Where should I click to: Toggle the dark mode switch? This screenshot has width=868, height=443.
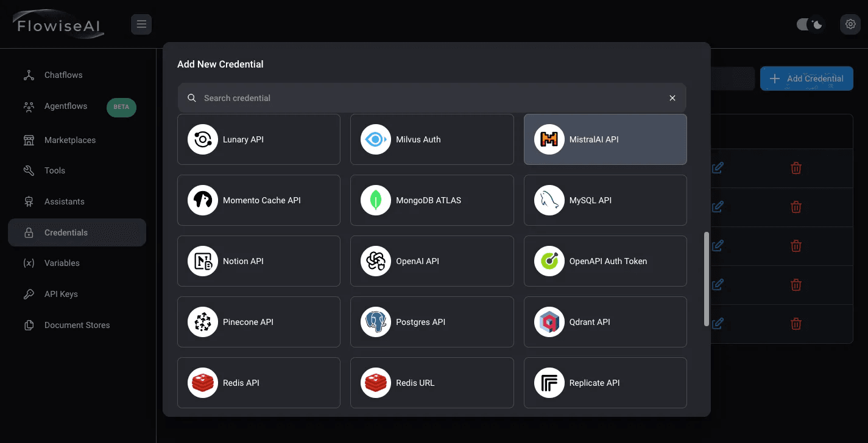point(810,24)
